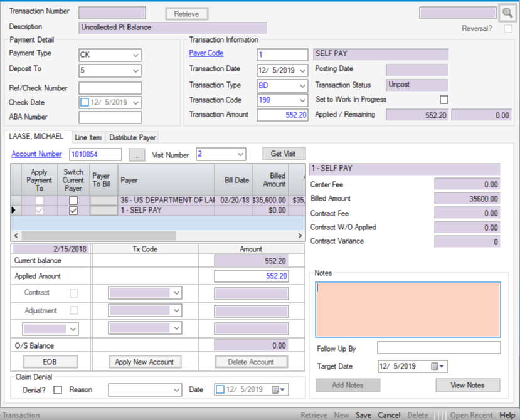Click Save in the bottom bar
The image size is (520, 420).
[x=363, y=415]
